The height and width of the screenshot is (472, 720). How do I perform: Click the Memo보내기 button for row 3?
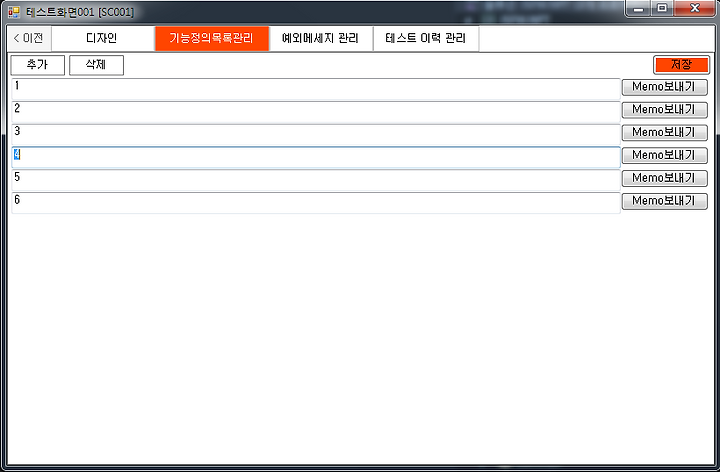(664, 133)
